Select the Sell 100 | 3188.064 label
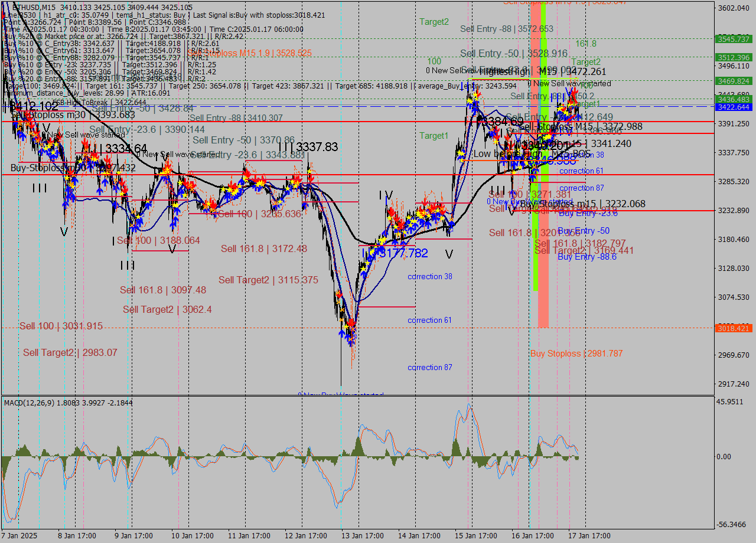Screen dimensions: 756x543 [x=158, y=240]
